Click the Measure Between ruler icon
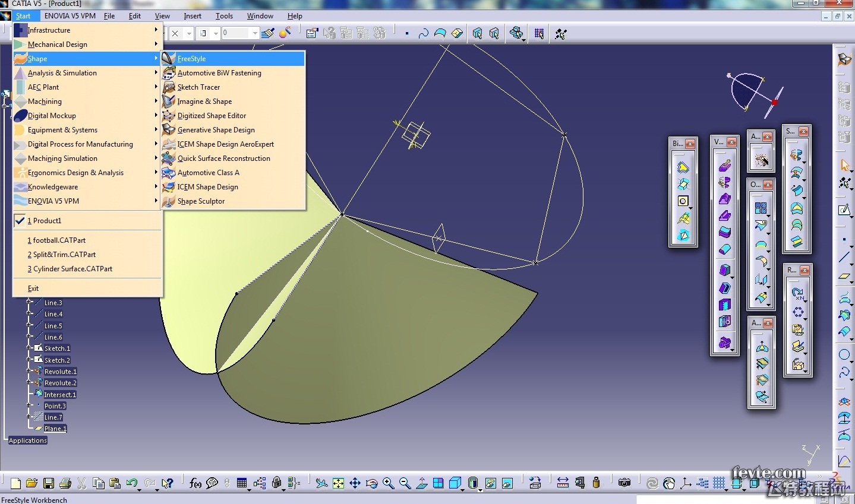 click(x=563, y=483)
